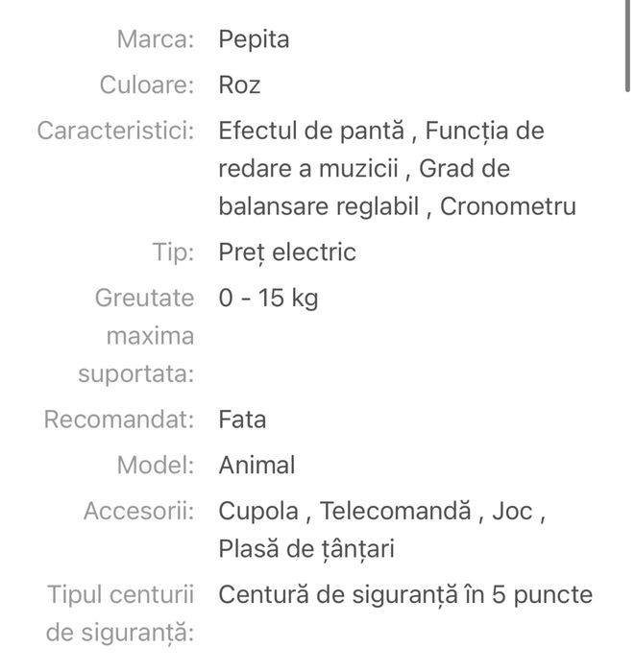This screenshot has height=672, width=635.
Task: Select the Fata value
Action: point(242,420)
